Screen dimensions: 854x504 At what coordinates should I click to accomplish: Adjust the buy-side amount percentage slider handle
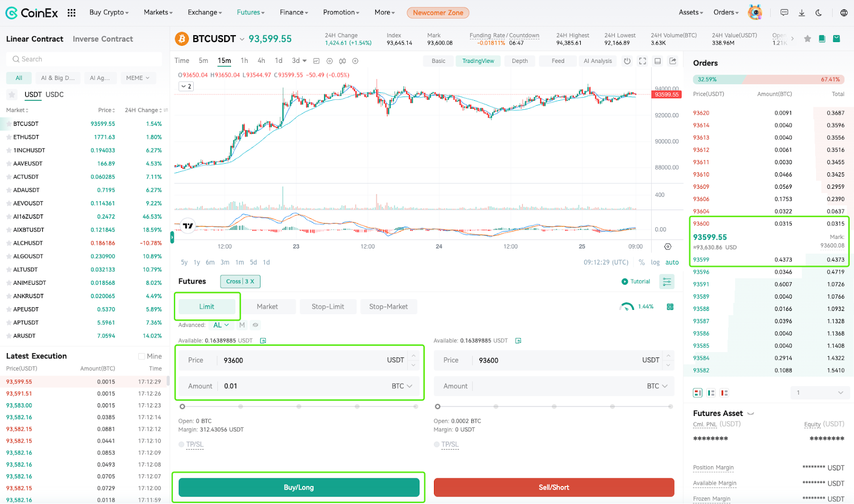[183, 406]
